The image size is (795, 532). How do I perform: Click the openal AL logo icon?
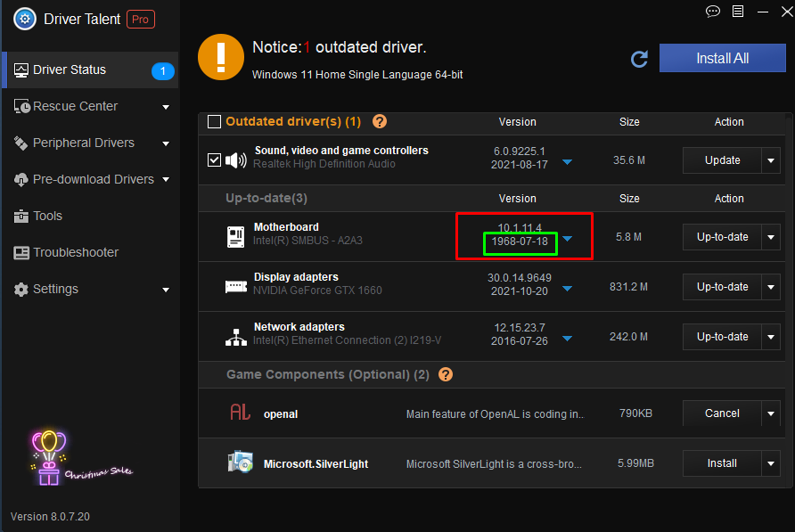pos(240,413)
